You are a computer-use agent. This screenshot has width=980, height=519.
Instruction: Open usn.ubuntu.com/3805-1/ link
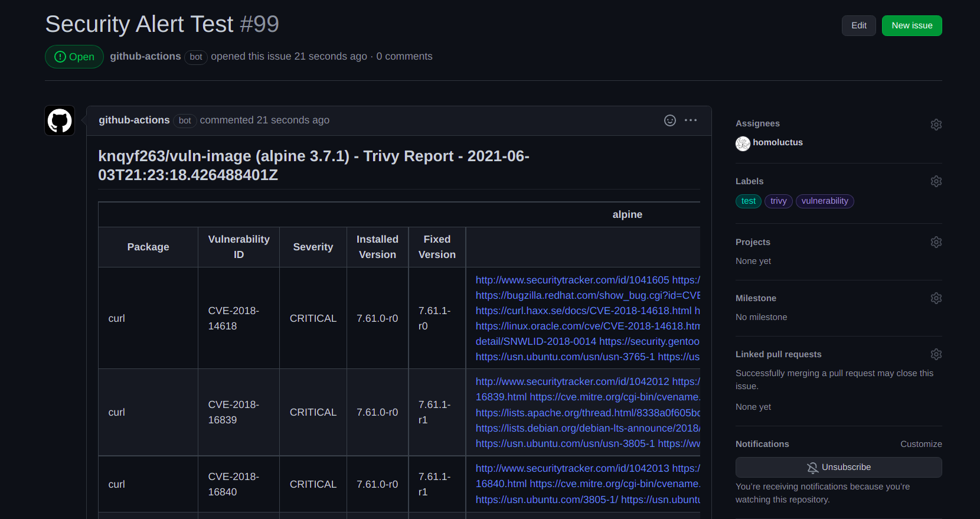547,500
